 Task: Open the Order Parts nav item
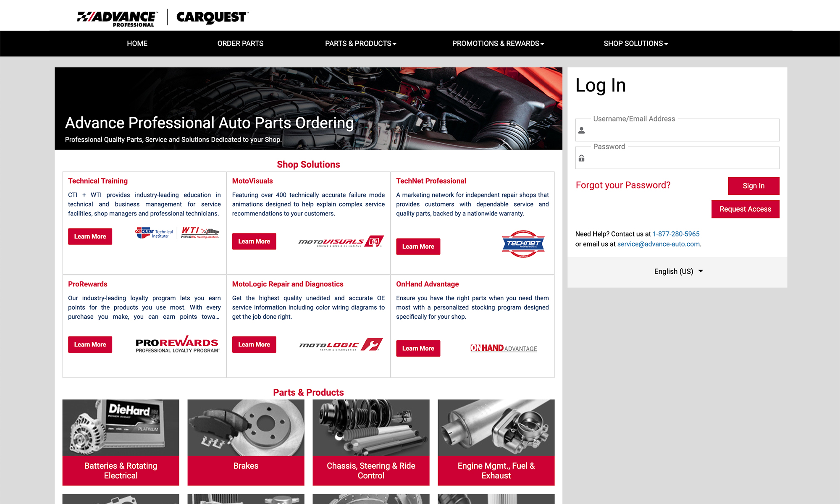point(240,43)
